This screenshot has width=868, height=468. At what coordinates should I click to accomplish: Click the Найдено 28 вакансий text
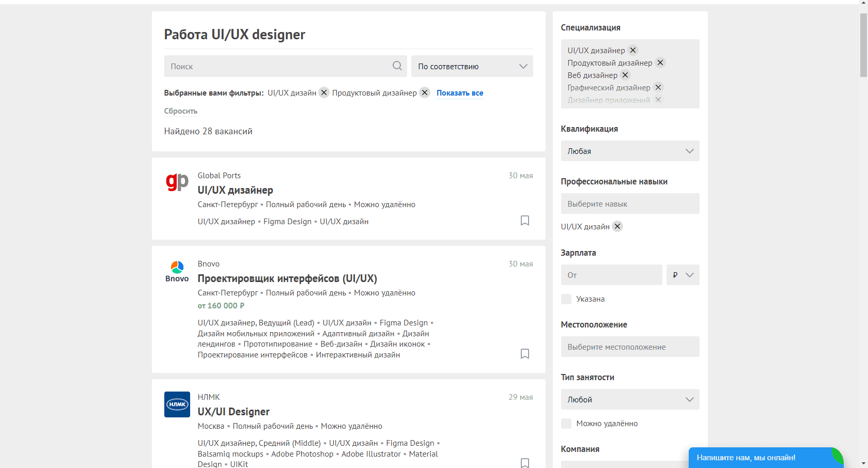click(208, 131)
